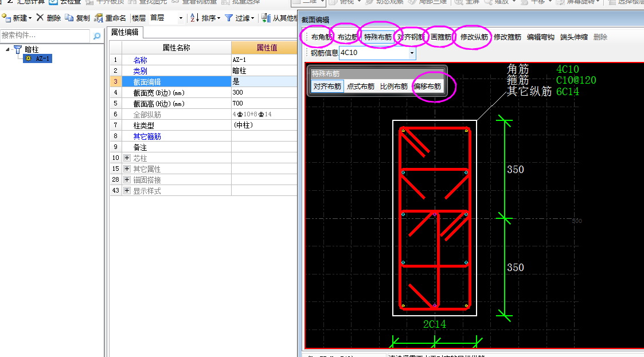This screenshot has width=644, height=357.
Task: Select the 布角筋 tool
Action: click(322, 37)
